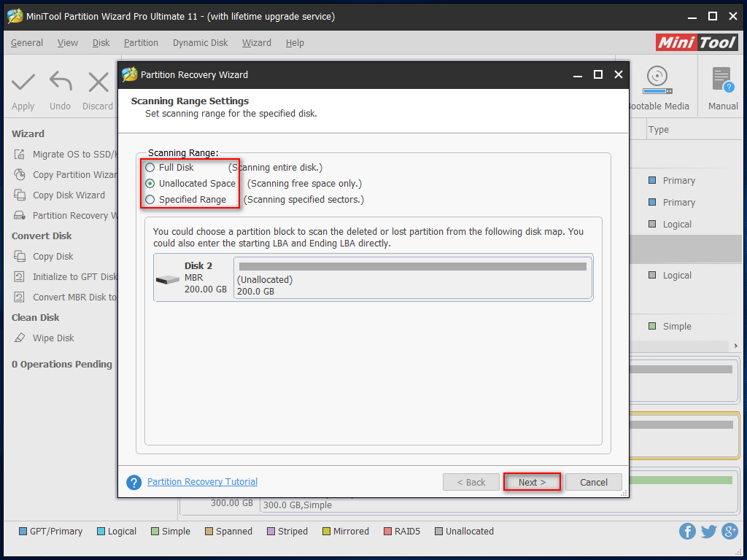Click the Disk 2 MBR 200.00 GB label
Image resolution: width=747 pixels, height=560 pixels.
point(205,277)
